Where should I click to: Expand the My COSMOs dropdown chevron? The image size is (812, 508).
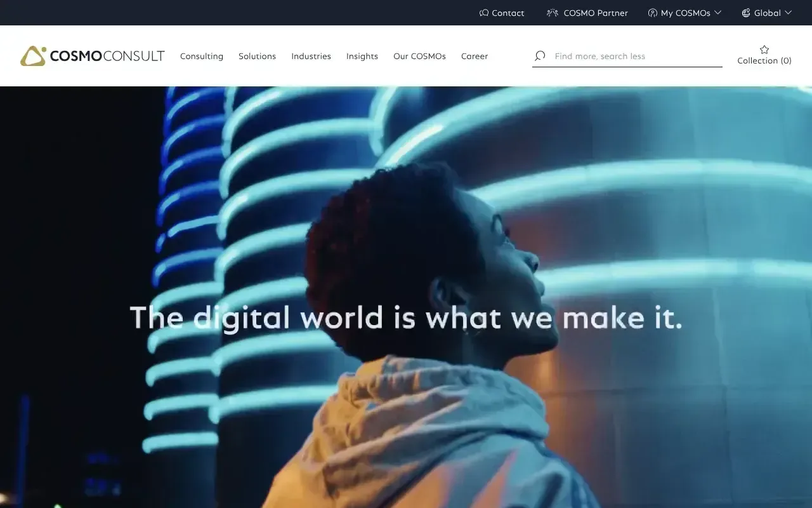(x=718, y=13)
